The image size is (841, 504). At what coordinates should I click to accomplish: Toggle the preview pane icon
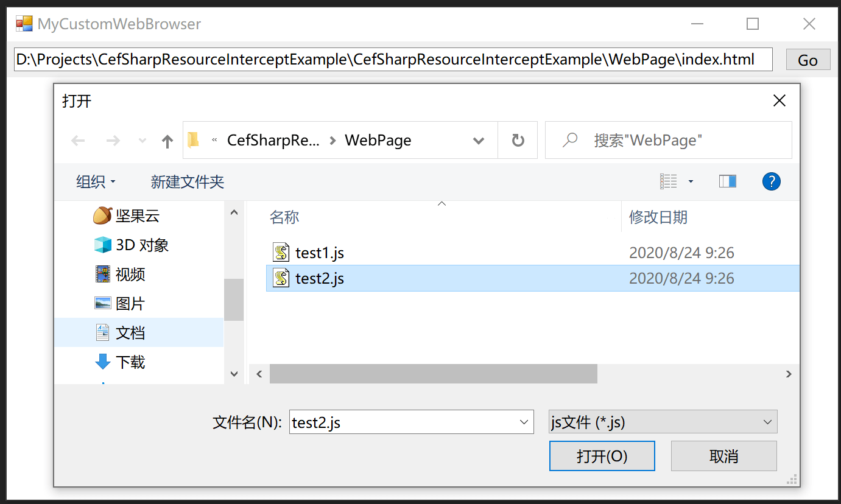(728, 181)
